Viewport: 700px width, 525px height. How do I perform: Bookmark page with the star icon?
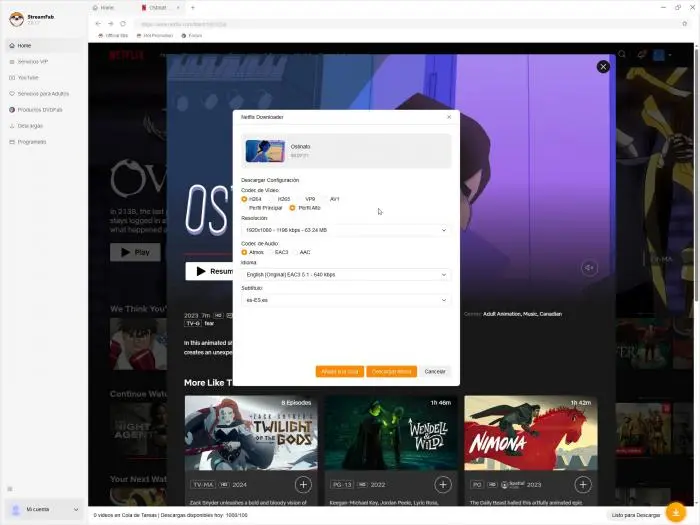click(x=684, y=24)
